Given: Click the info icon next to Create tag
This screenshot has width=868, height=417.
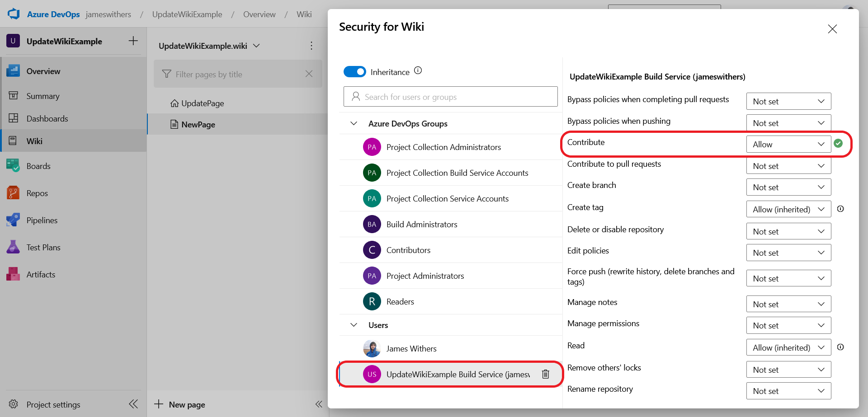Looking at the screenshot, I should 840,209.
